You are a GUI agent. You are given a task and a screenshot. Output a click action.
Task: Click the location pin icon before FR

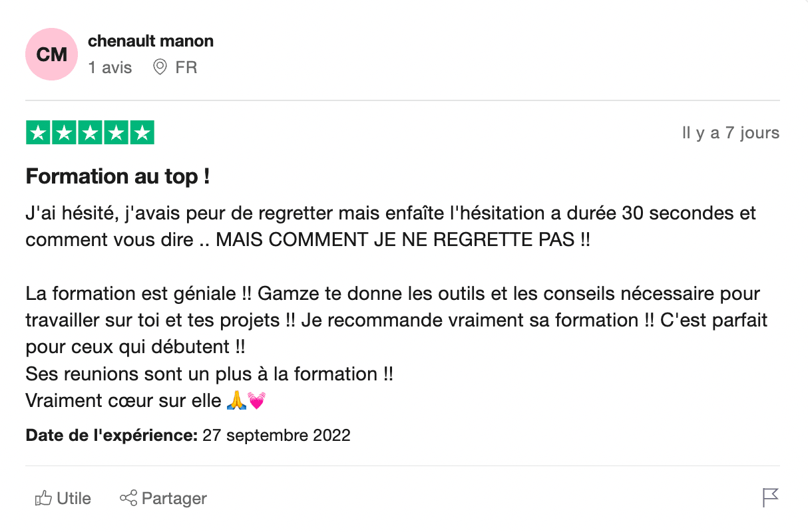pos(160,67)
